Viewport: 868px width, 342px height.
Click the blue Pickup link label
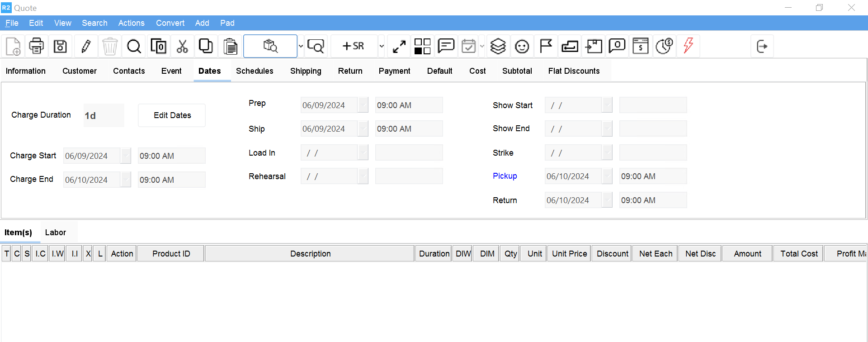point(505,176)
